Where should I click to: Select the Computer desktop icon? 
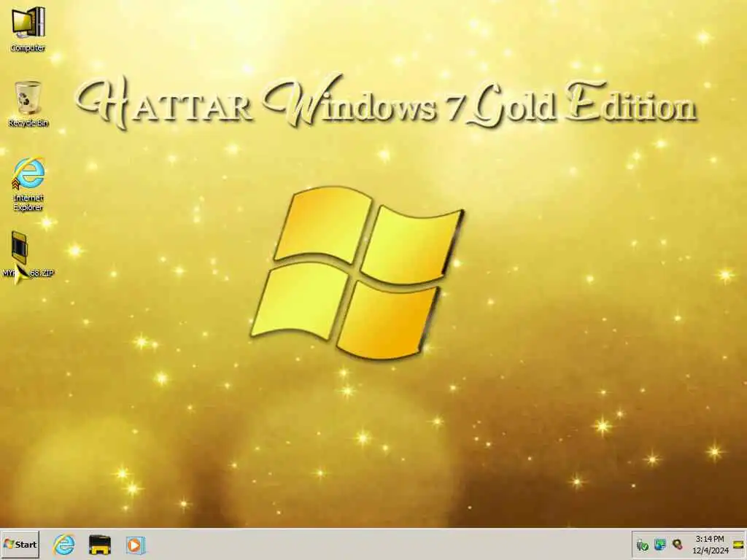[28, 28]
